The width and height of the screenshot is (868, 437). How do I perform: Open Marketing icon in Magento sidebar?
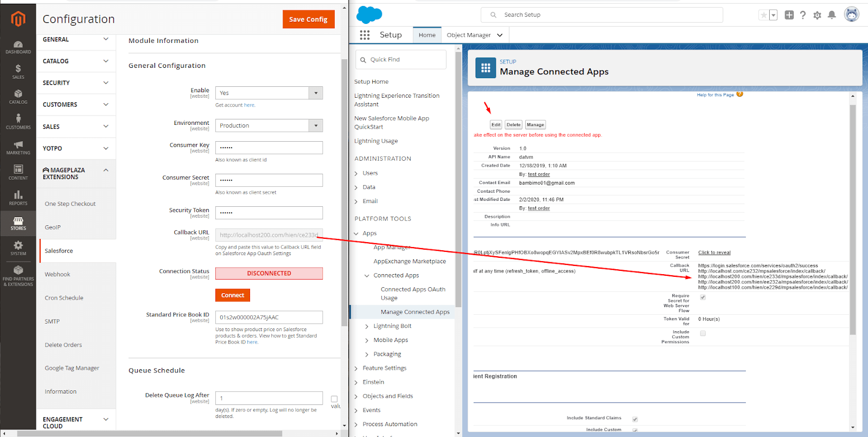(18, 147)
